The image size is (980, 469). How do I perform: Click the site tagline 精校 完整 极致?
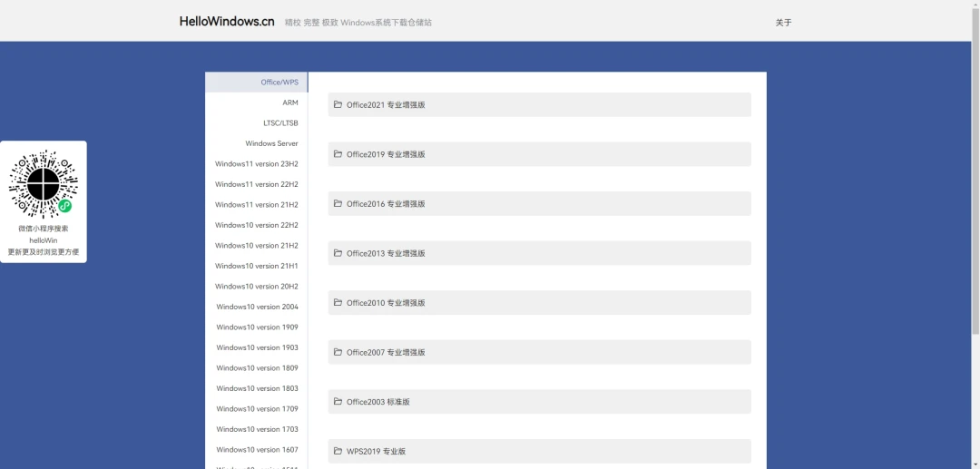click(311, 23)
